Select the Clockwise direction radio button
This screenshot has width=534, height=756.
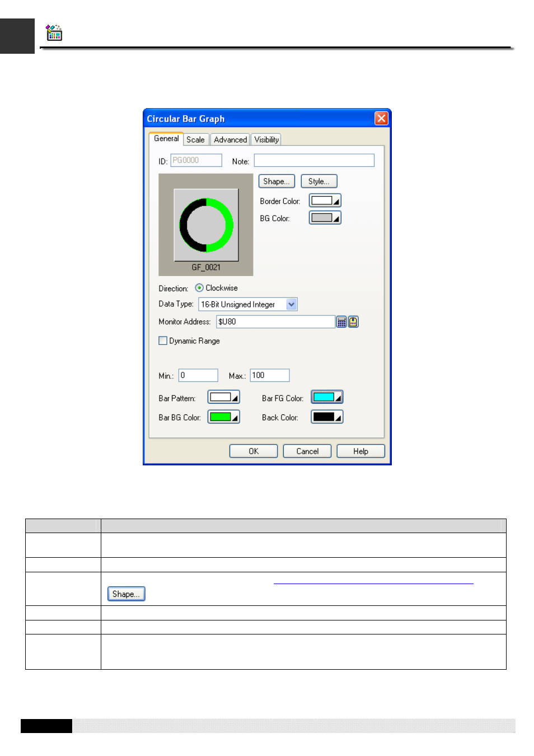tap(199, 288)
